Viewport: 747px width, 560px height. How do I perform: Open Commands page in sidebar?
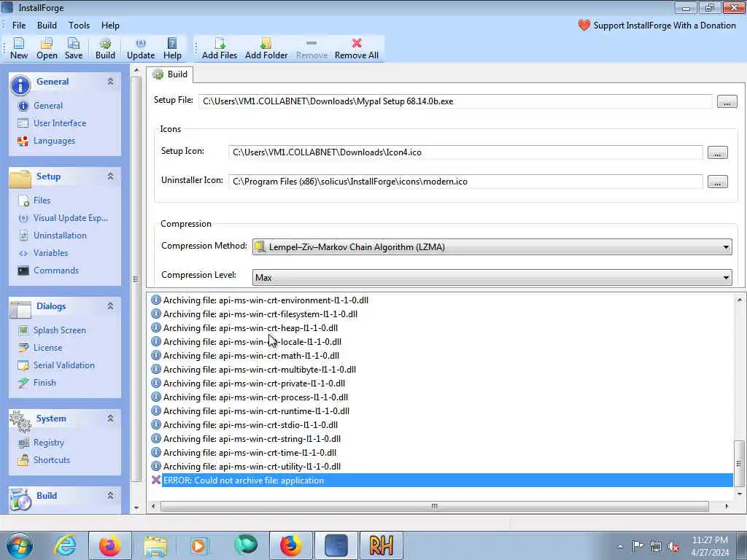pyautogui.click(x=55, y=271)
